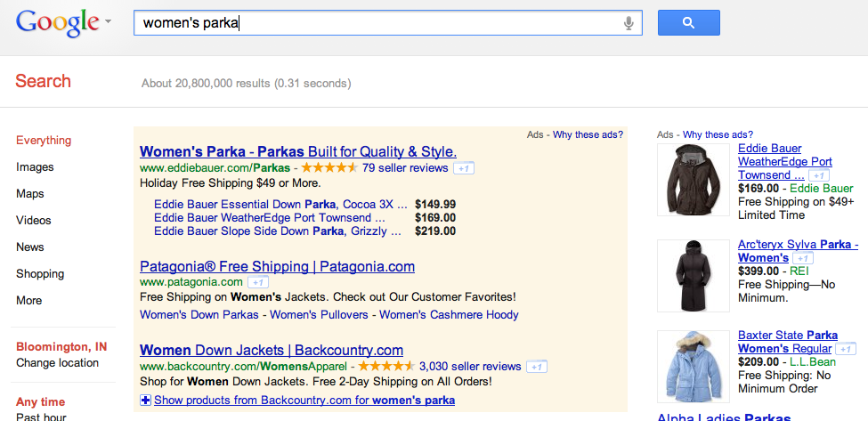Click +1 button beside Eddie Bauer WeatherEdge product
868x421 pixels.
pyautogui.click(x=819, y=175)
